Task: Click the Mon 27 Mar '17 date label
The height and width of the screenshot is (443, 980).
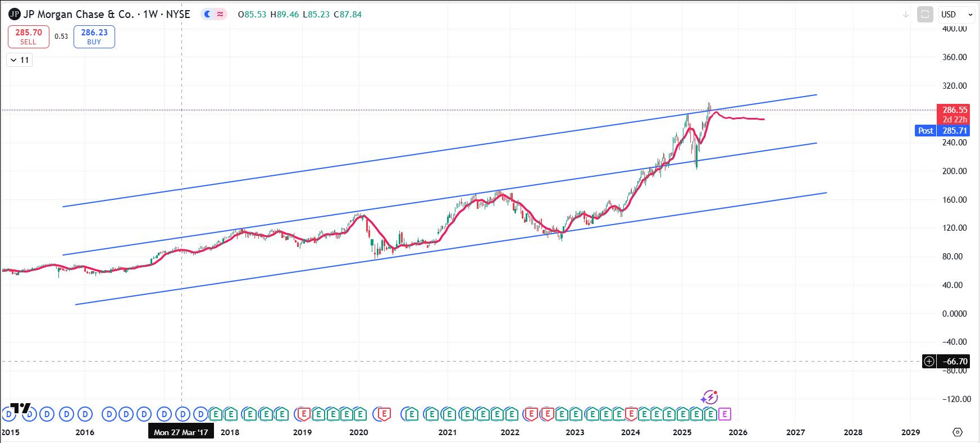Action: coord(181,432)
